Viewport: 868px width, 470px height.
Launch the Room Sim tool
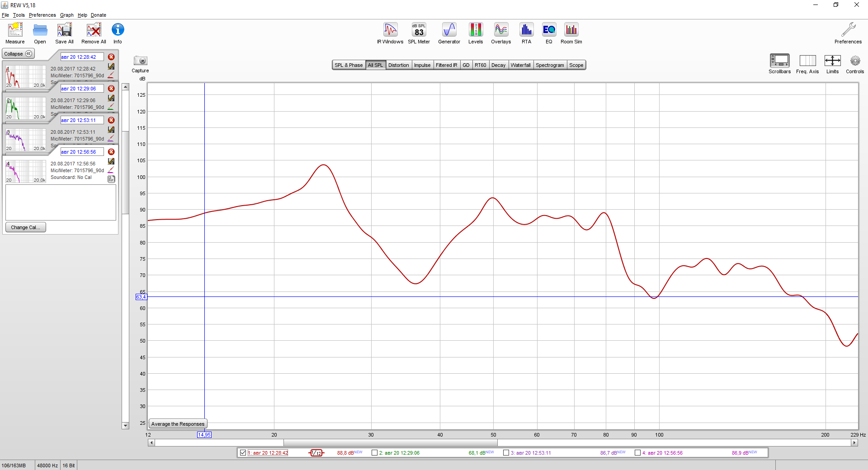[x=571, y=33]
